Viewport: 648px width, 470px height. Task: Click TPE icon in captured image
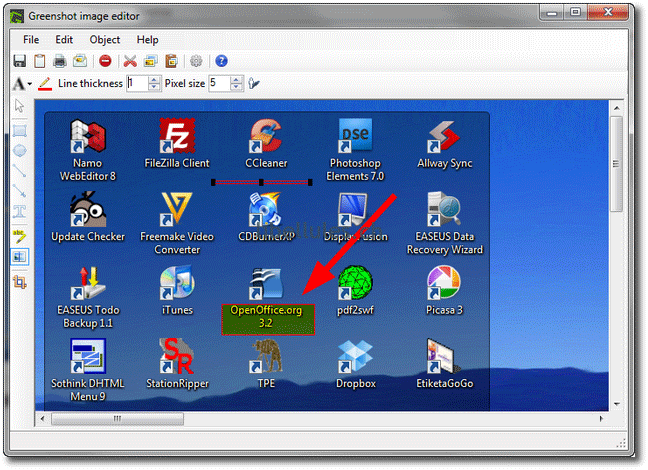pyautogui.click(x=266, y=356)
